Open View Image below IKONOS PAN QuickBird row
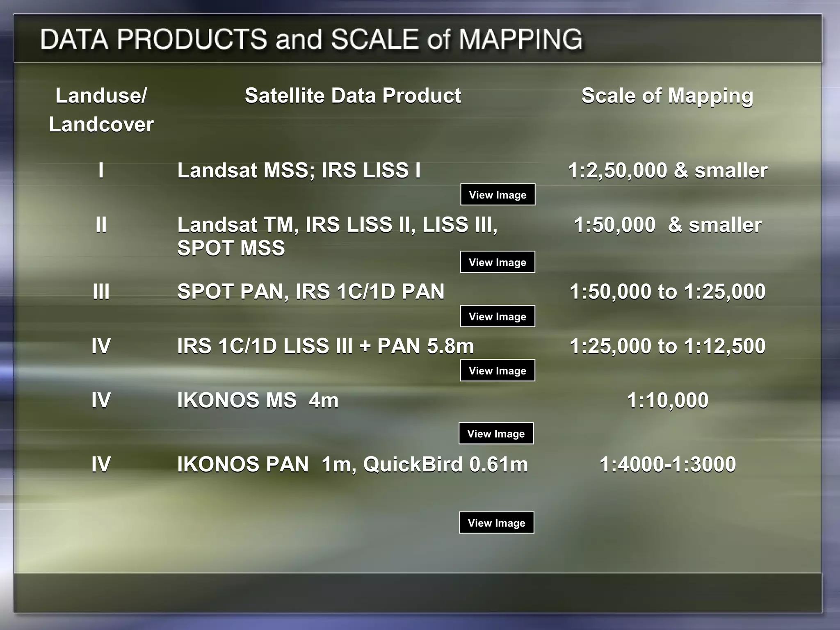This screenshot has height=630, width=840. (497, 523)
